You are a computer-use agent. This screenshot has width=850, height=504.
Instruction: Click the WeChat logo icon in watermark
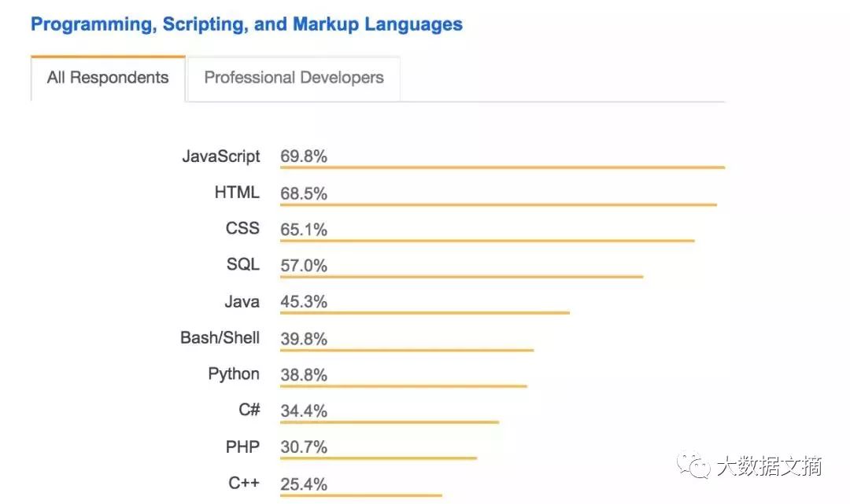693,465
